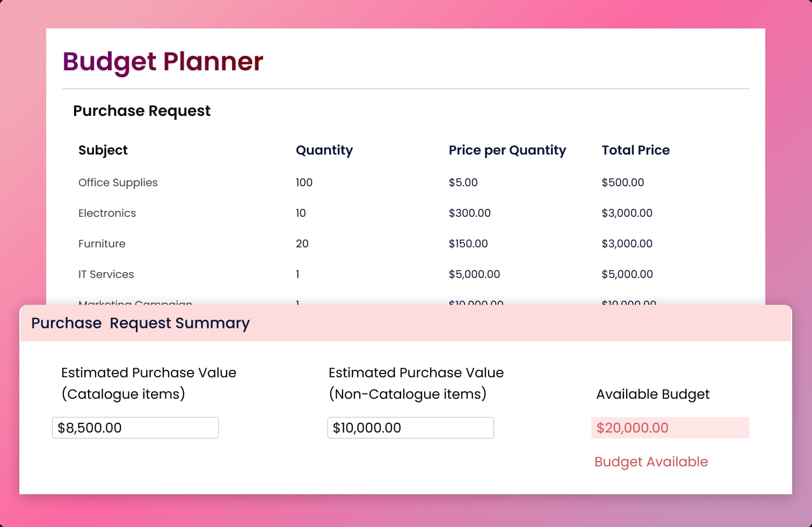Click the Total Price column header
The image size is (812, 527).
tap(635, 150)
